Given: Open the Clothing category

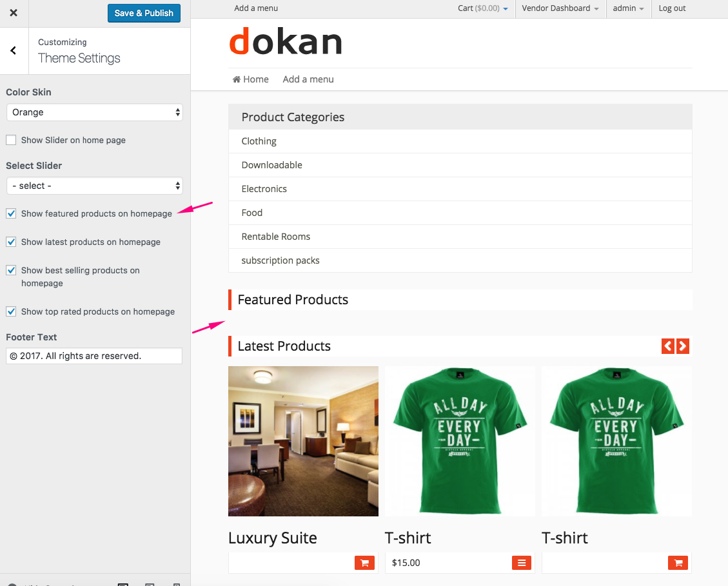Looking at the screenshot, I should (259, 141).
